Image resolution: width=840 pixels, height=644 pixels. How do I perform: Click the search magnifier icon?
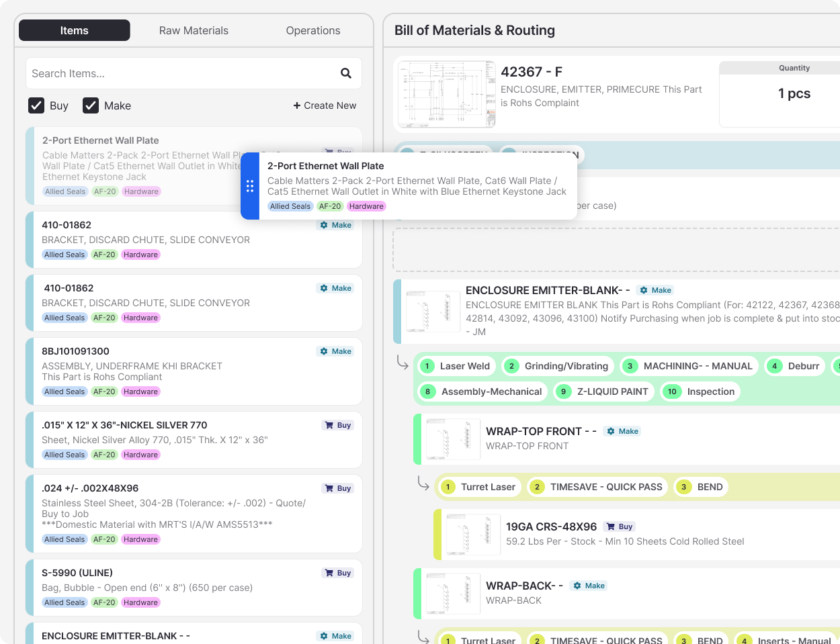click(346, 73)
